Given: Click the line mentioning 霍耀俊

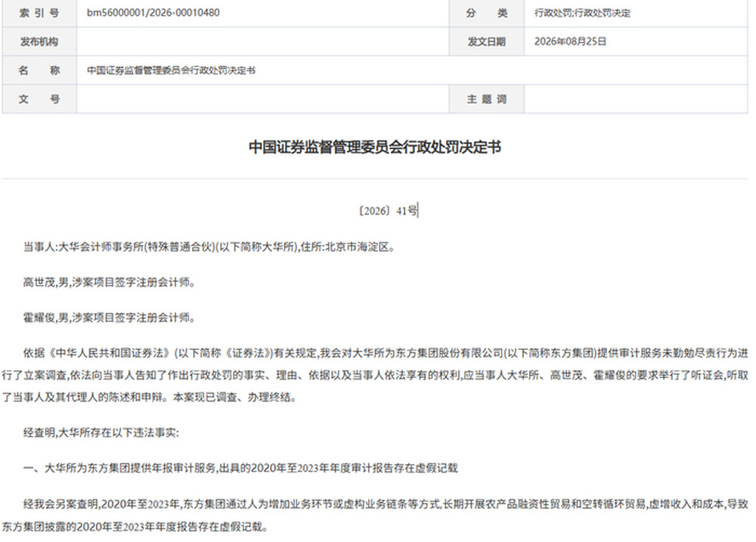Looking at the screenshot, I should (x=109, y=317).
